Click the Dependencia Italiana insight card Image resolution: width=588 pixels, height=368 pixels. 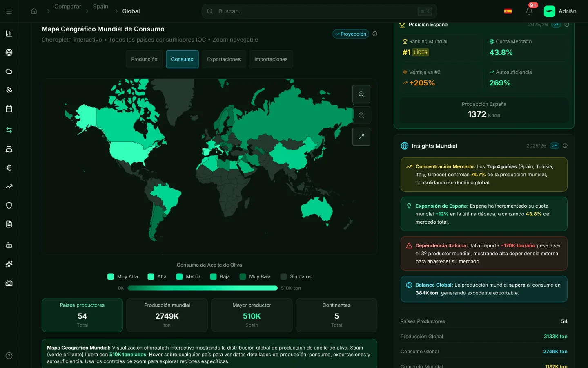click(x=484, y=254)
